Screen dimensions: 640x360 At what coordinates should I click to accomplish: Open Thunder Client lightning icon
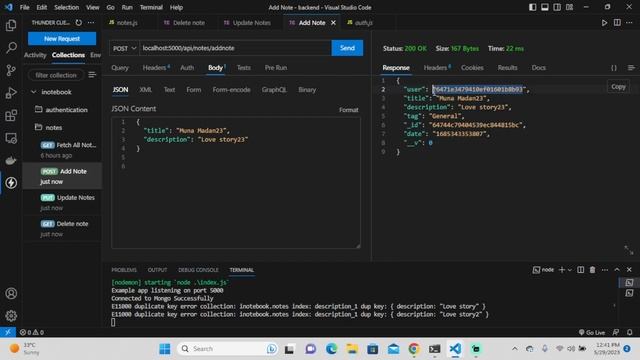11,182
